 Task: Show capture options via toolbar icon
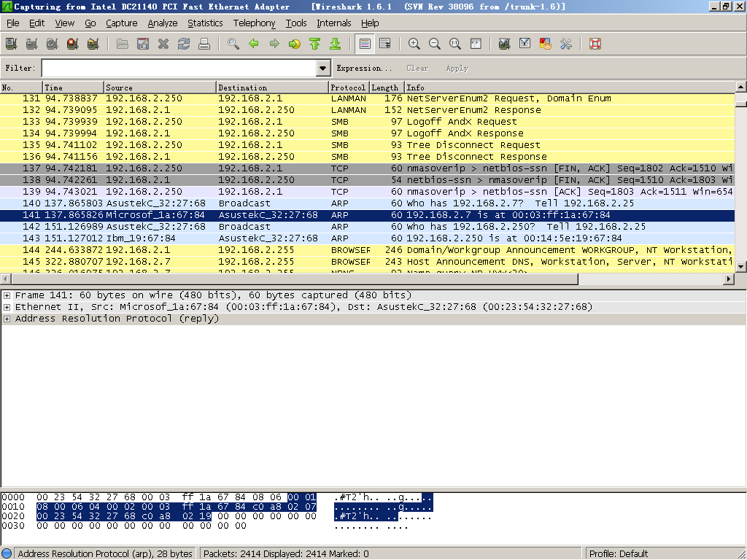[32, 44]
